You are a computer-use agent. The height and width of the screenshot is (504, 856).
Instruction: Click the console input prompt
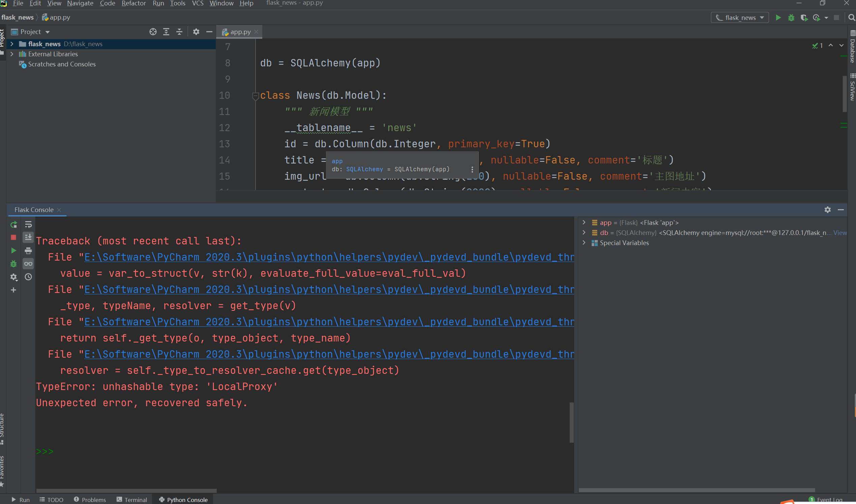pyautogui.click(x=45, y=451)
